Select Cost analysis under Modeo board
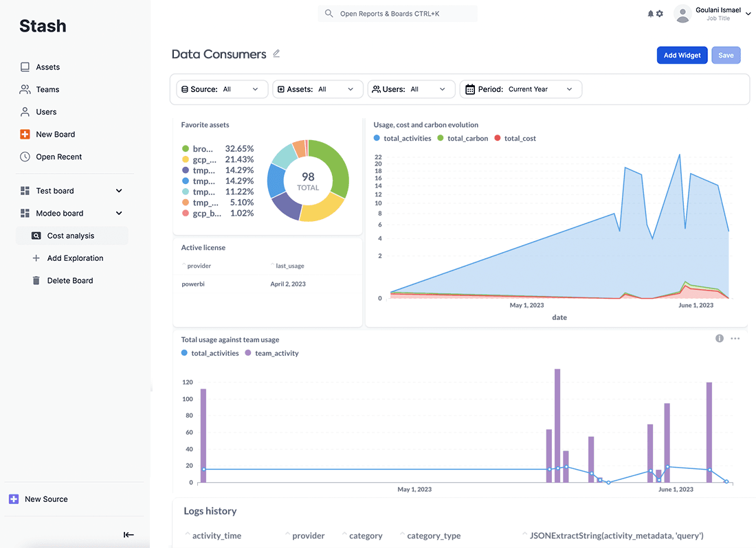 click(x=70, y=236)
